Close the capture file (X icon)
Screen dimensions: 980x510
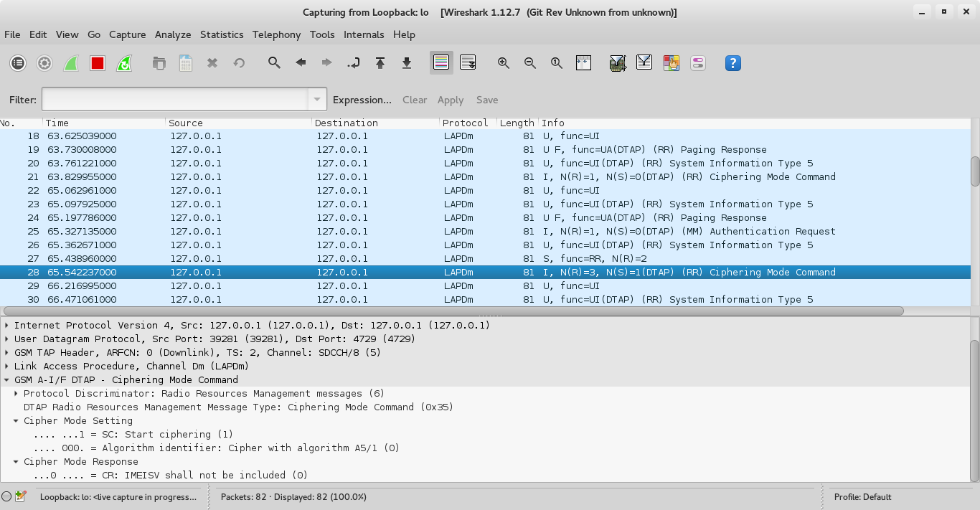pyautogui.click(x=212, y=63)
